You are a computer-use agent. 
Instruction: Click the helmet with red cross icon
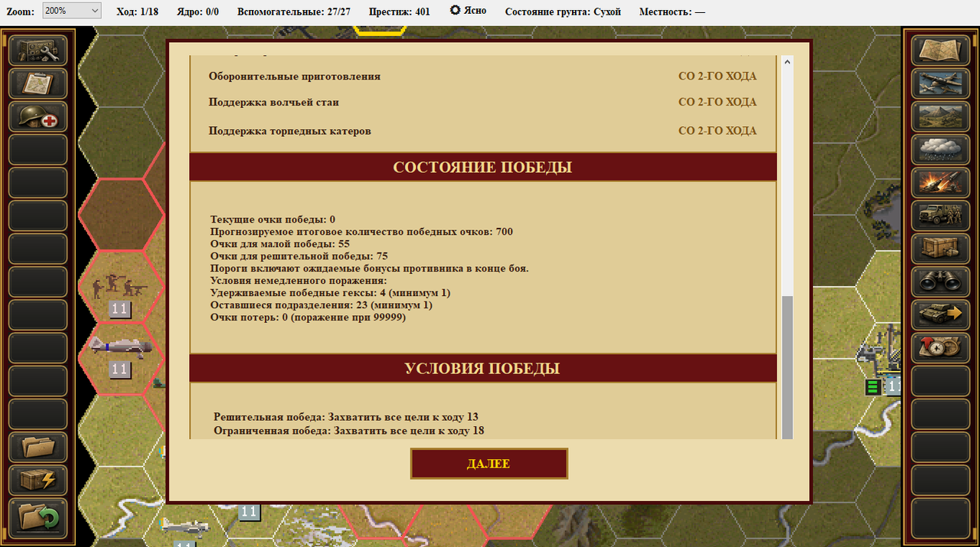[38, 117]
